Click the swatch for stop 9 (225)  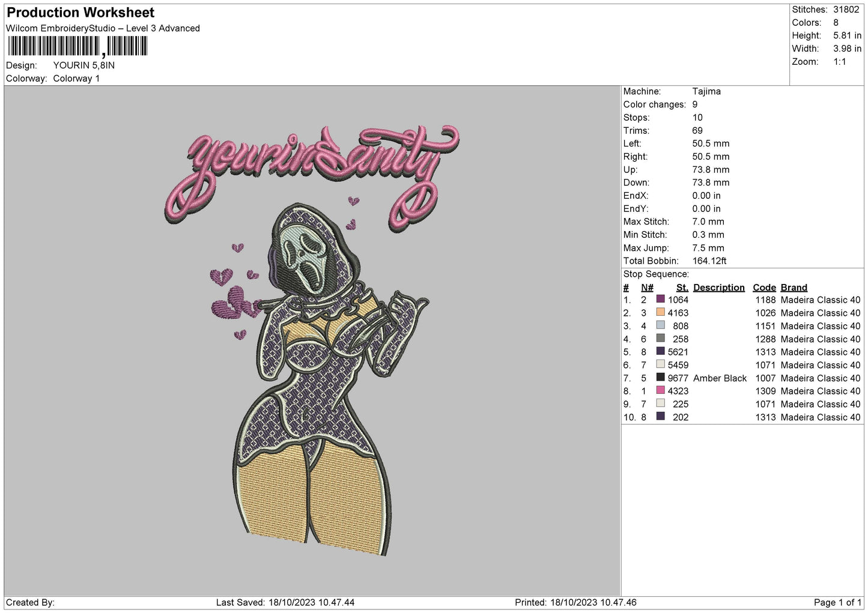pos(660,404)
